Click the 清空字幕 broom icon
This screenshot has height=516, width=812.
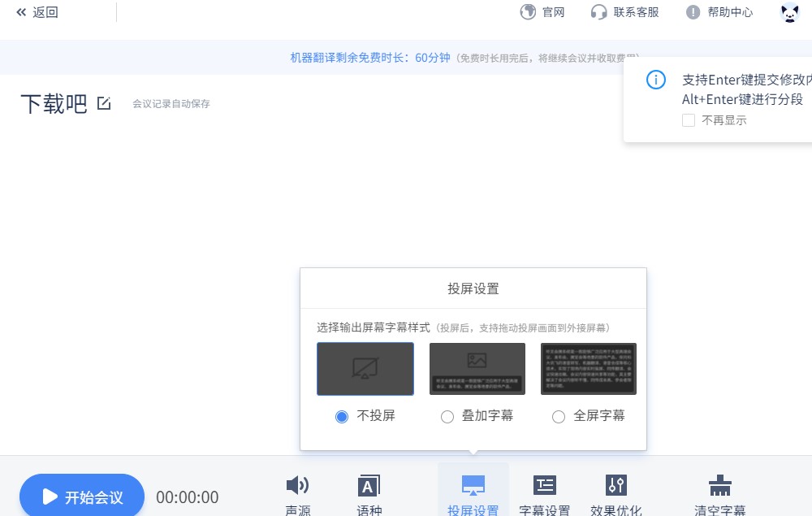pos(719,485)
